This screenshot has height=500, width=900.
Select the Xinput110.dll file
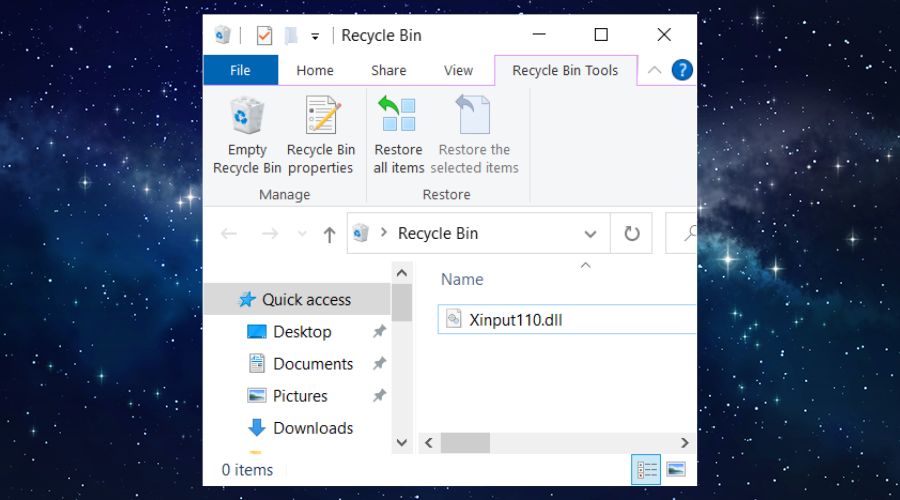tap(567, 320)
